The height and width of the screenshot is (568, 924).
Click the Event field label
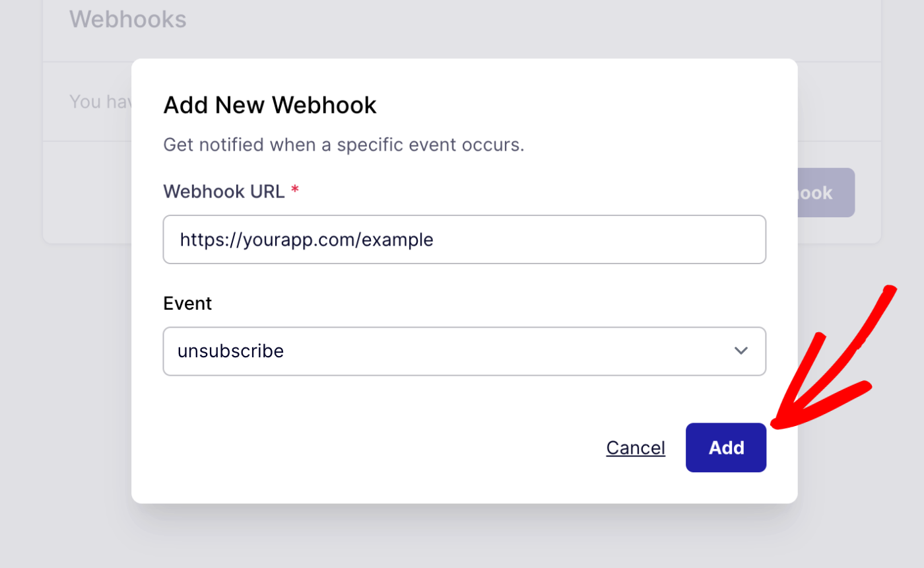(187, 303)
